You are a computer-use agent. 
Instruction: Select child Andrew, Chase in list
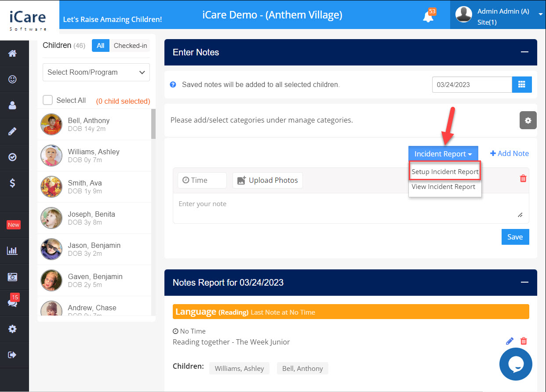coord(95,306)
